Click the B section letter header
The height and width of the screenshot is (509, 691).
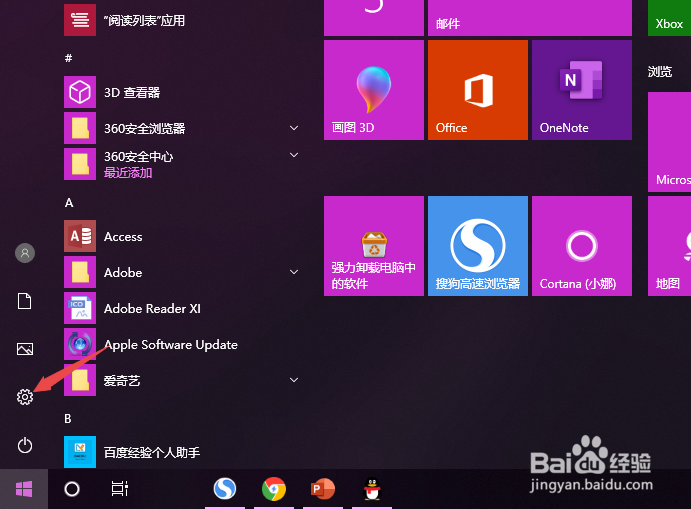point(68,418)
